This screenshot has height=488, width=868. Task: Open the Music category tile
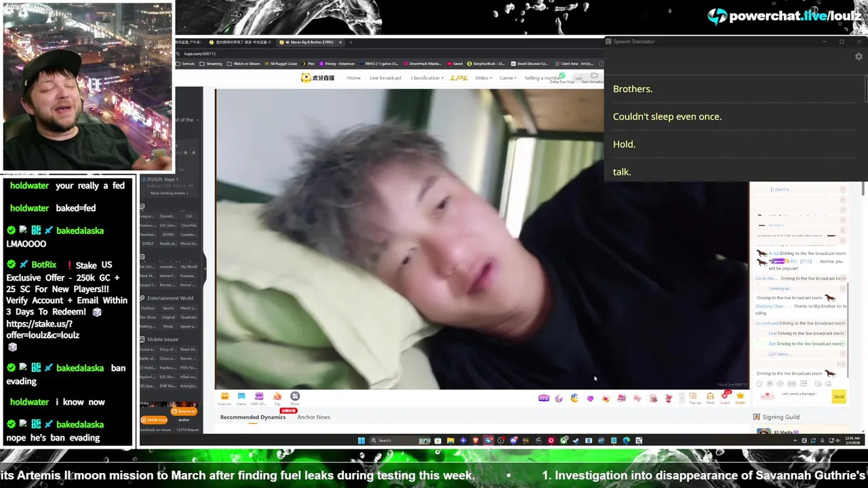168,327
